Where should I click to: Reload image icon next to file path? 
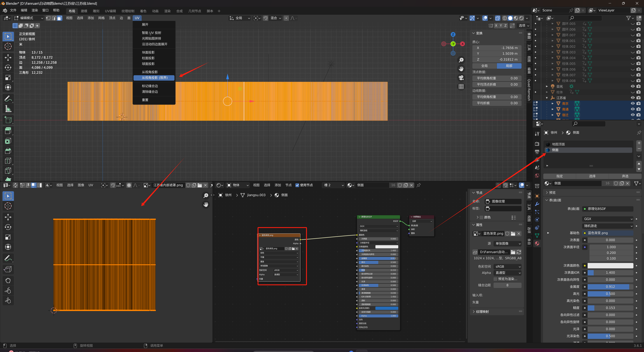coord(519,252)
